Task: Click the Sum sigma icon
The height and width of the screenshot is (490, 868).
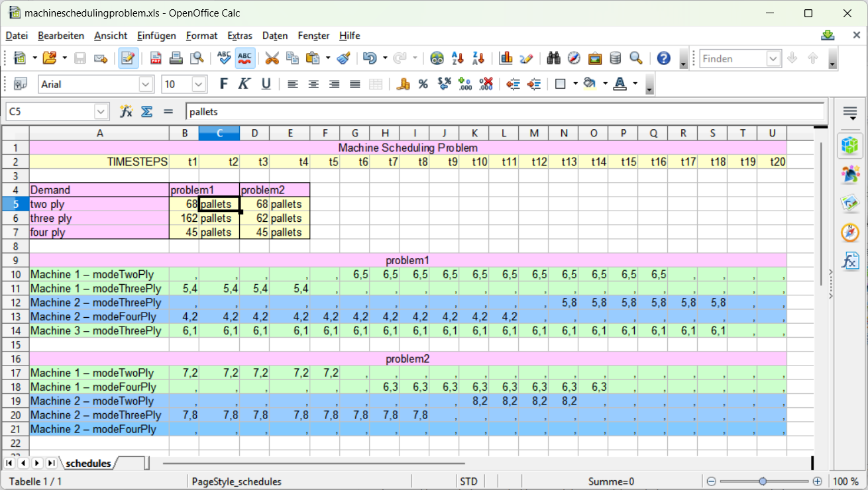Action: coord(146,112)
